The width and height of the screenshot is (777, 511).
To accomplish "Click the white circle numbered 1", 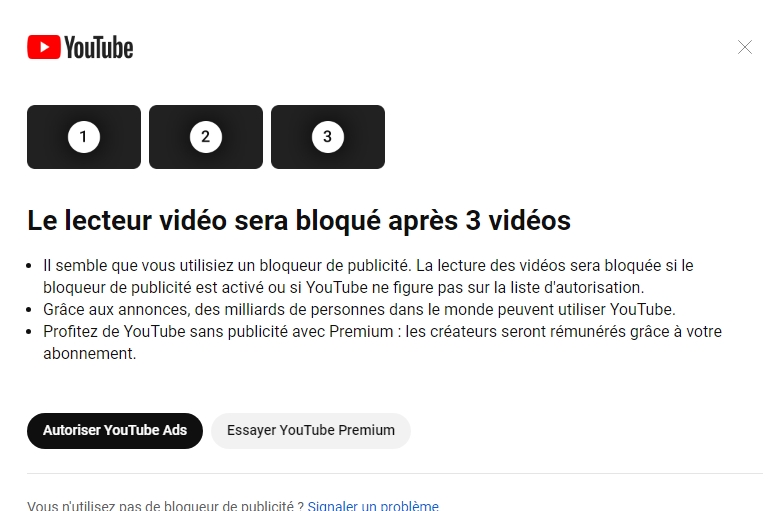I will [x=84, y=137].
